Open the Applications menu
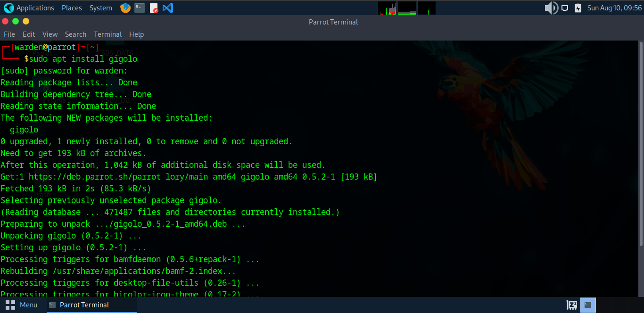 click(29, 8)
